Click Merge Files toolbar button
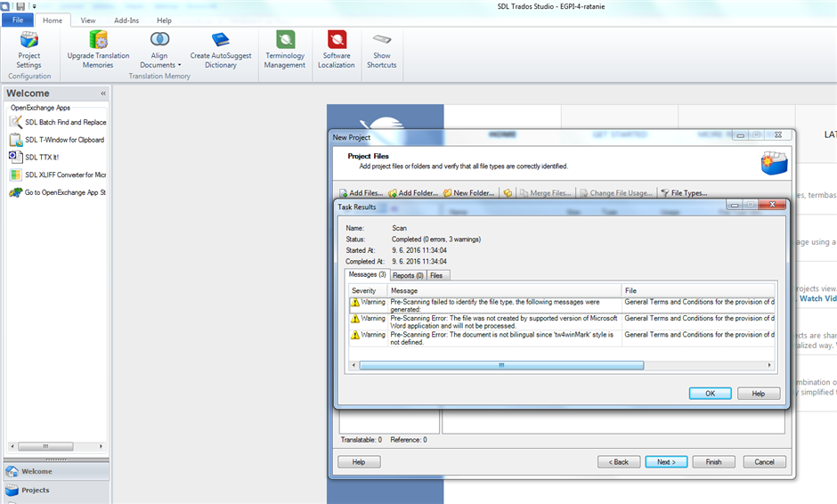Viewport: 837px width, 504px height. point(545,192)
